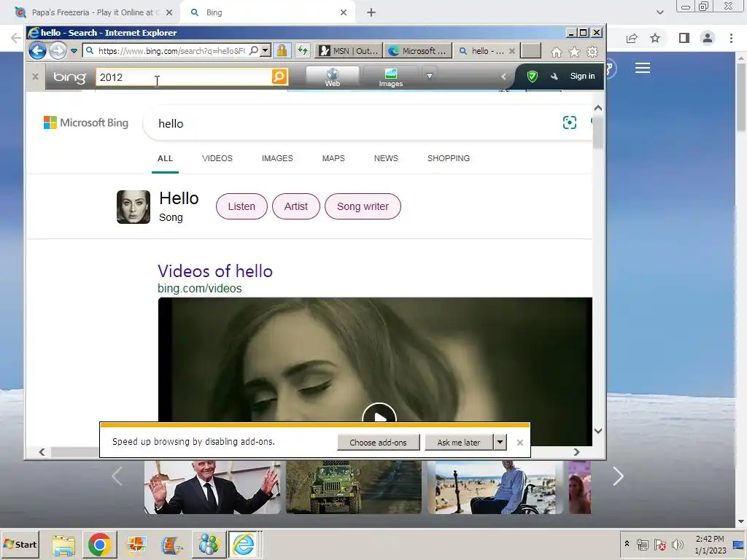This screenshot has height=560, width=747.
Task: Click IE vertical scrollbar down arrow
Action: coord(598,431)
